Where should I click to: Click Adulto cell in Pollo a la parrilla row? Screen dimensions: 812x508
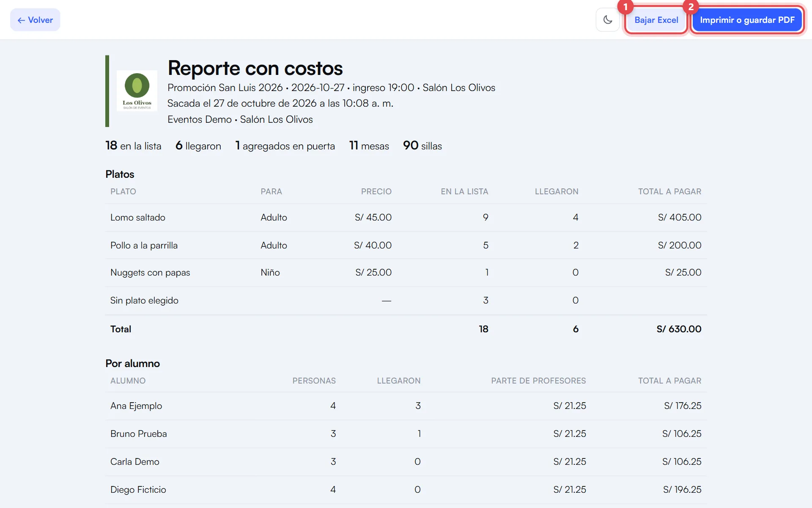click(x=274, y=246)
